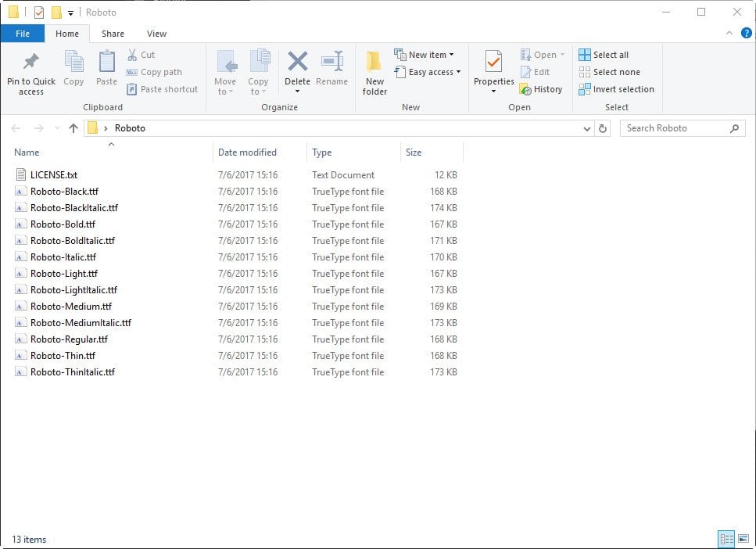The image size is (756, 549).
Task: Open the New item dropdown
Action: click(427, 54)
